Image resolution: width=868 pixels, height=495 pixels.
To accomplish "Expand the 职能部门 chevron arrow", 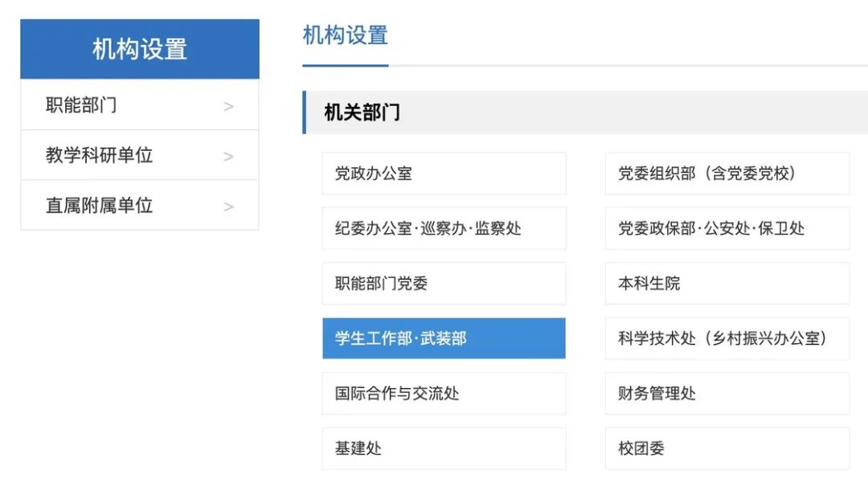I will click(x=229, y=106).
